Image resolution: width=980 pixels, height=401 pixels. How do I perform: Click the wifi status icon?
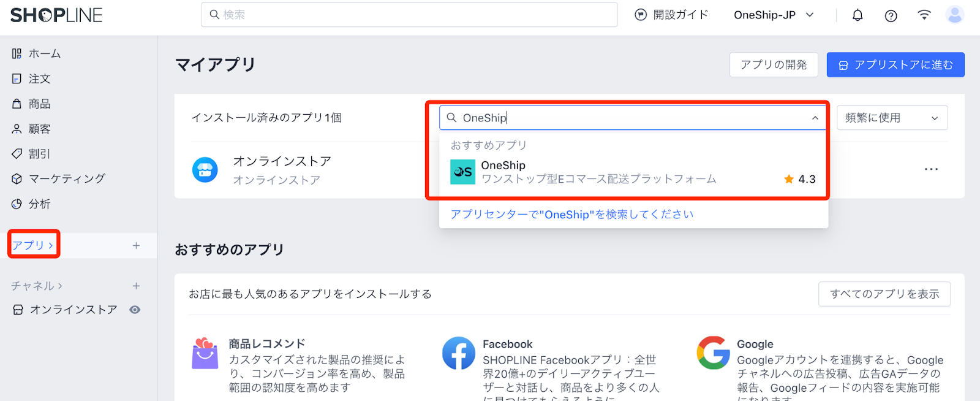[x=924, y=15]
